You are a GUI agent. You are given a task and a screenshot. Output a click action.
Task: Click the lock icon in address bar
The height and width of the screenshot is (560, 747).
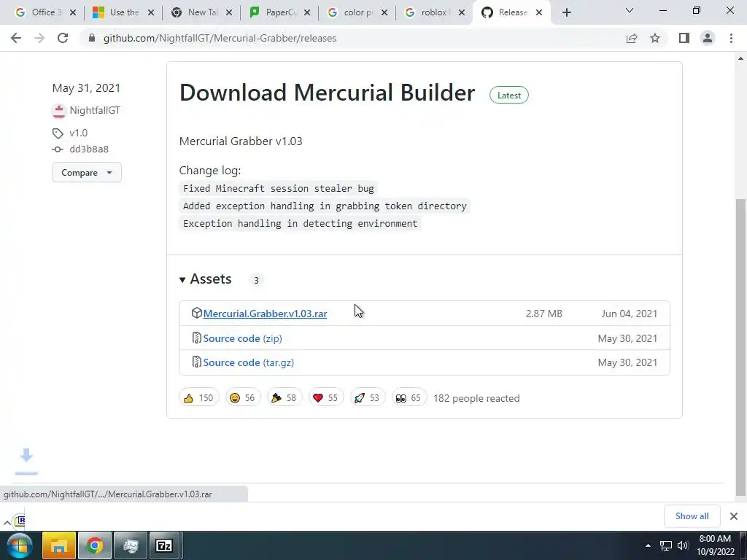[92, 38]
